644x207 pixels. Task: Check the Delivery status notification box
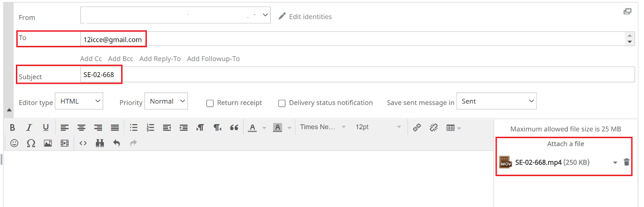point(282,103)
